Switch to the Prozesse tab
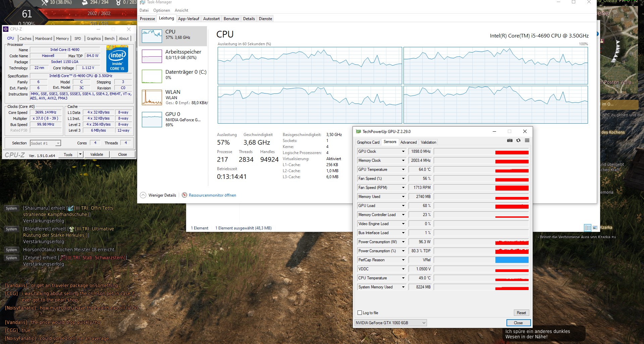644x344 pixels. point(147,19)
